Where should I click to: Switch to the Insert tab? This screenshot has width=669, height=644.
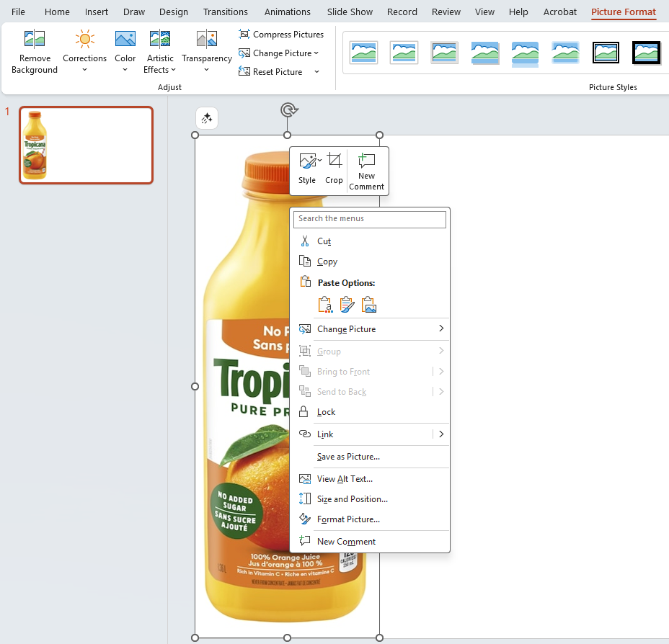pyautogui.click(x=97, y=12)
